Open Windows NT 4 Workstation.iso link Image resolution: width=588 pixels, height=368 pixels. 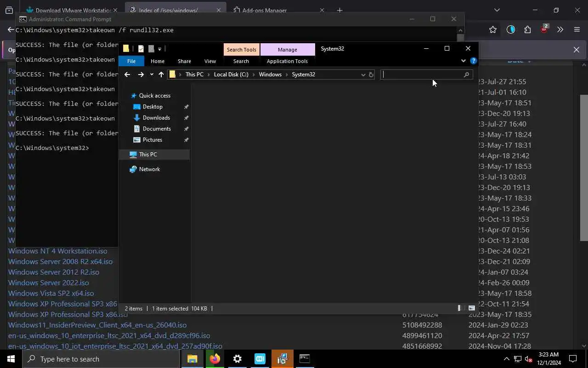tap(58, 251)
